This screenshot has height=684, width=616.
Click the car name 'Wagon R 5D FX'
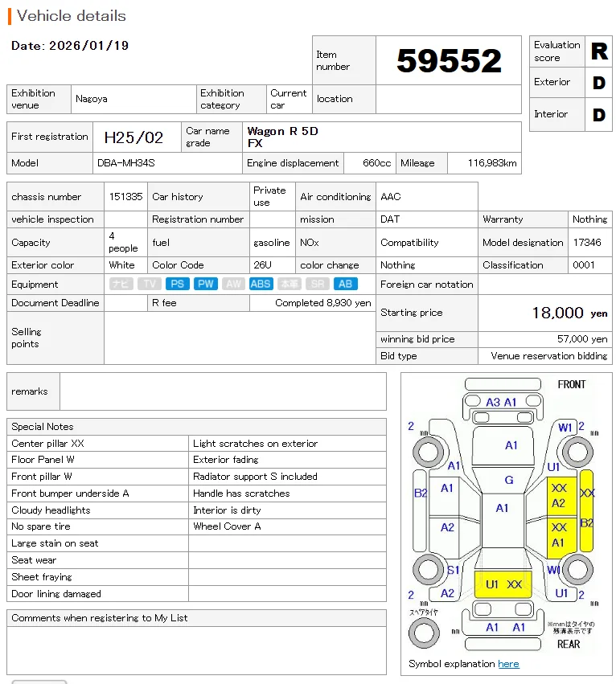click(x=282, y=137)
